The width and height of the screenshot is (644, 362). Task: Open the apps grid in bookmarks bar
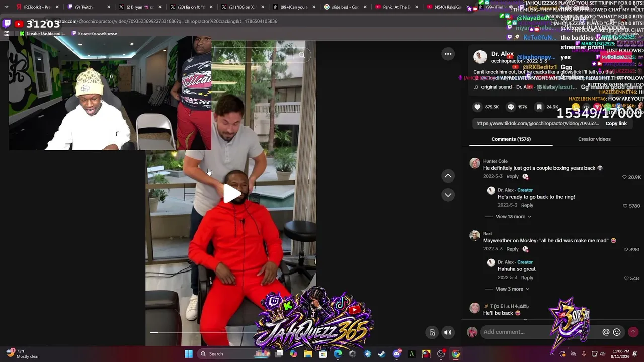(7, 33)
